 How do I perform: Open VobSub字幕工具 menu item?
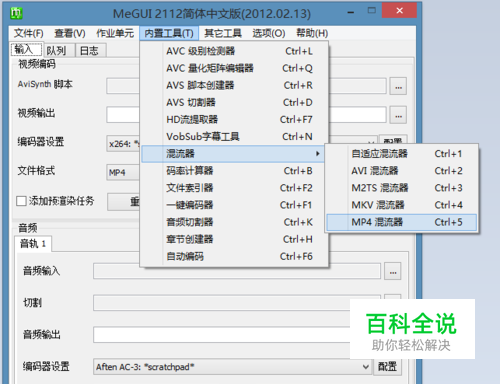234,137
